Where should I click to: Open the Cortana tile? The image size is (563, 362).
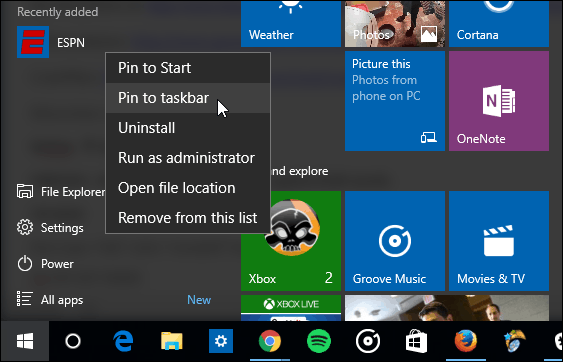[x=499, y=24]
